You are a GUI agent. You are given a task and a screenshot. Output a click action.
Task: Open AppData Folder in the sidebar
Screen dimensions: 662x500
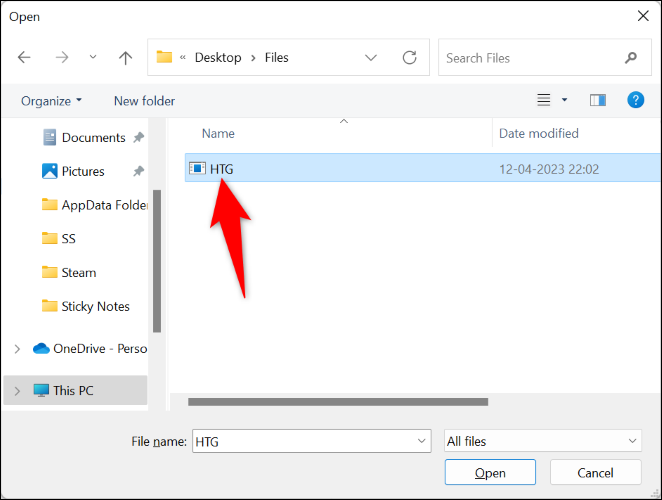105,205
